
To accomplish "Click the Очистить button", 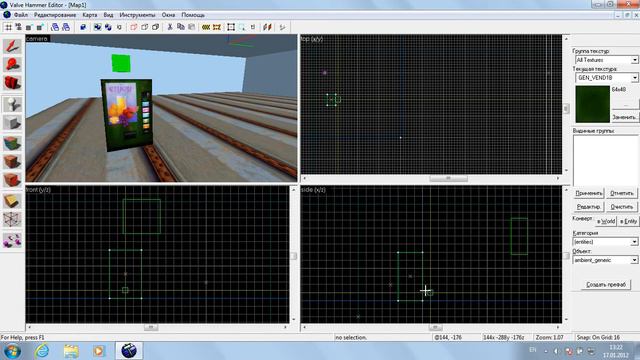I will click(x=622, y=207).
